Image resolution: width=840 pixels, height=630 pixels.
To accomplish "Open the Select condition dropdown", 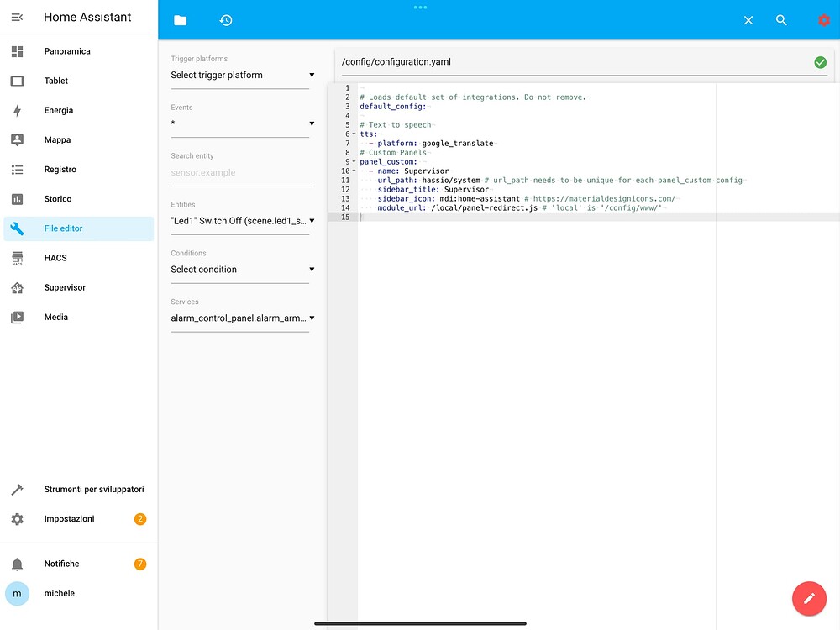I will pos(243,270).
